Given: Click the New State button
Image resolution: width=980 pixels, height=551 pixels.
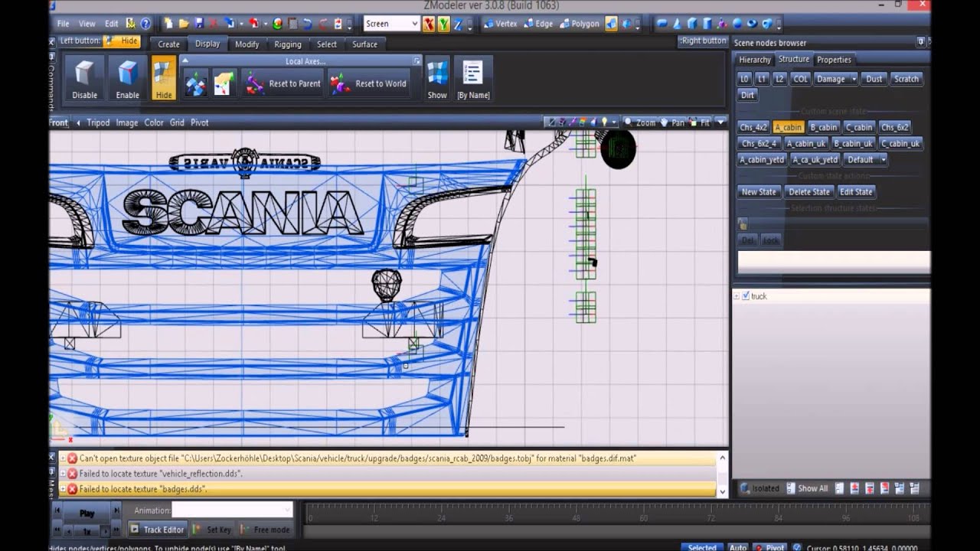Looking at the screenshot, I should pyautogui.click(x=759, y=192).
